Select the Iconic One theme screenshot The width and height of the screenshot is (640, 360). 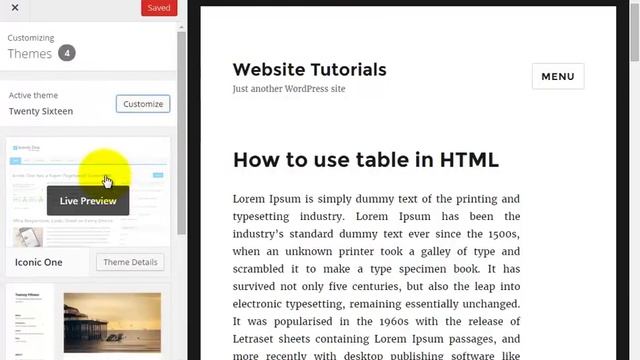[x=88, y=193]
